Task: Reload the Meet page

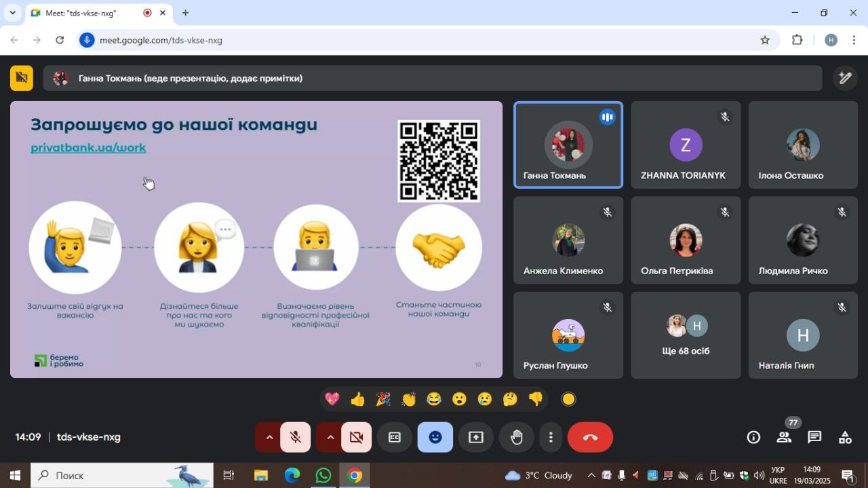Action: point(60,40)
